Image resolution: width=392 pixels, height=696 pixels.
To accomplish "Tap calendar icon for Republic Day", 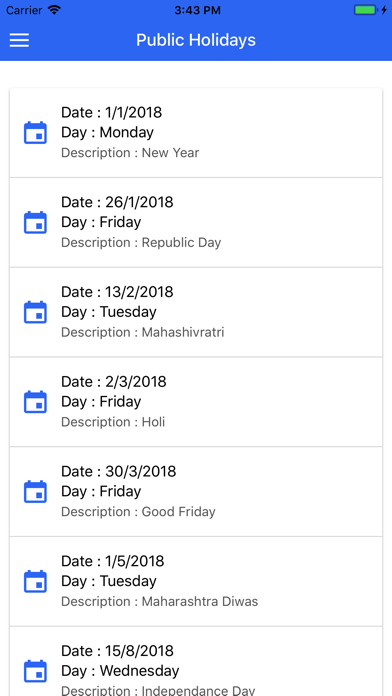I will 35,222.
